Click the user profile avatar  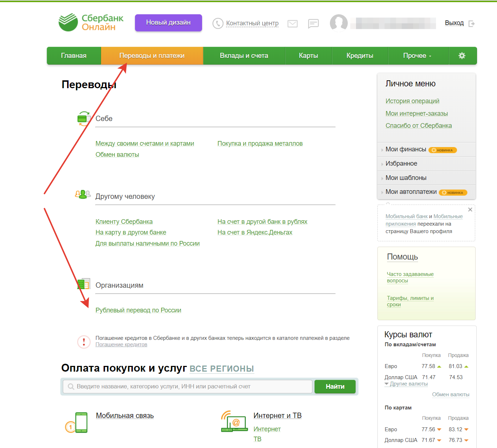pos(338,23)
